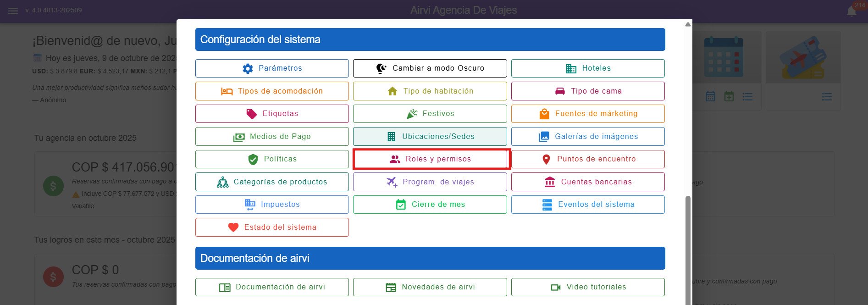The height and width of the screenshot is (305, 868).
Task: Click the location pin icon for Puntos de encuentro
Action: (546, 159)
